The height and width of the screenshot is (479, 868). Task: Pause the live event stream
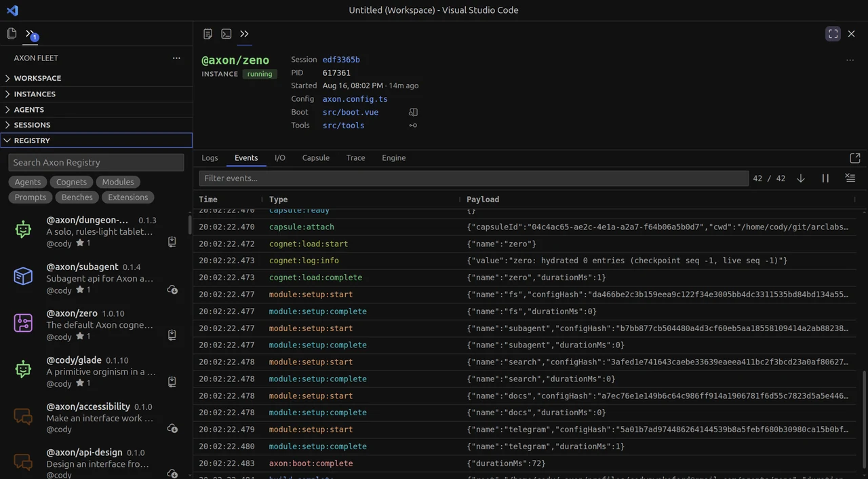(x=825, y=178)
